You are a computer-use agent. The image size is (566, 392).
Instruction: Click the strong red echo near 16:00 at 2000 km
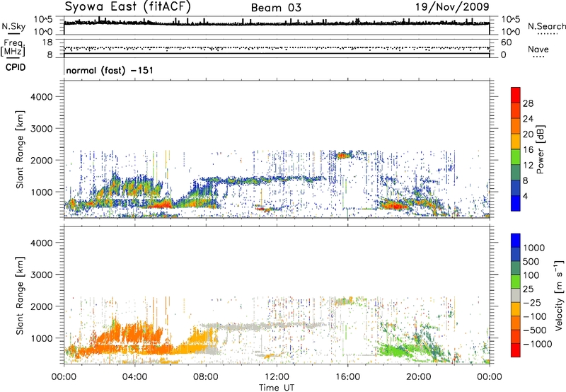(344, 156)
